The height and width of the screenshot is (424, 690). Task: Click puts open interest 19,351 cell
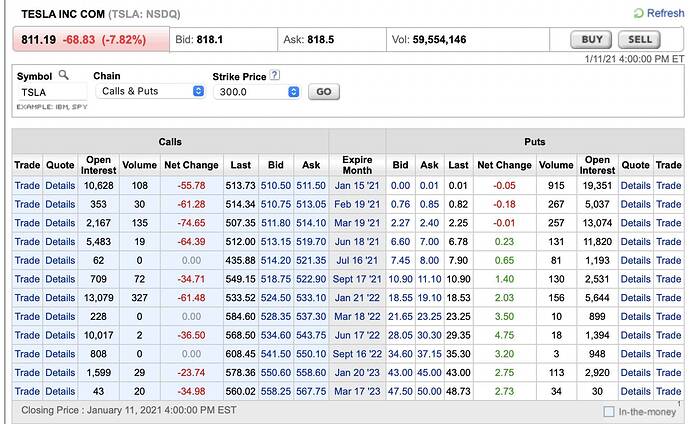pos(597,186)
